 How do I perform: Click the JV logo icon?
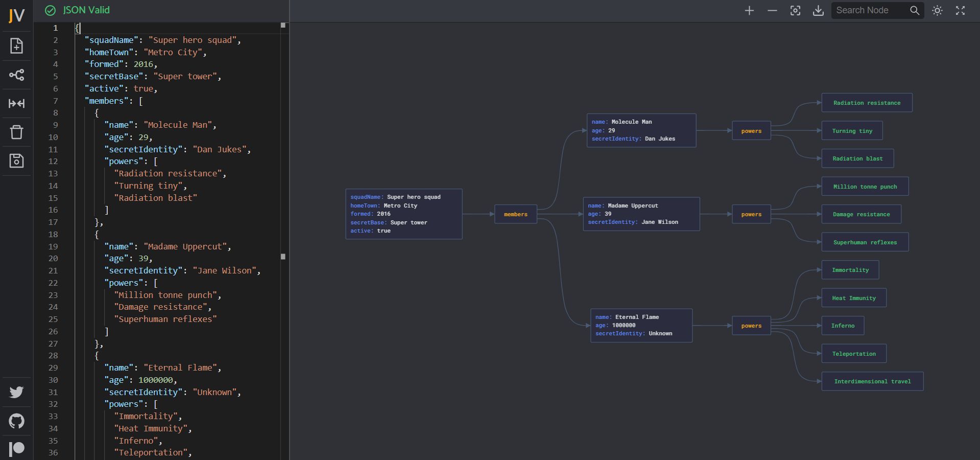(16, 15)
